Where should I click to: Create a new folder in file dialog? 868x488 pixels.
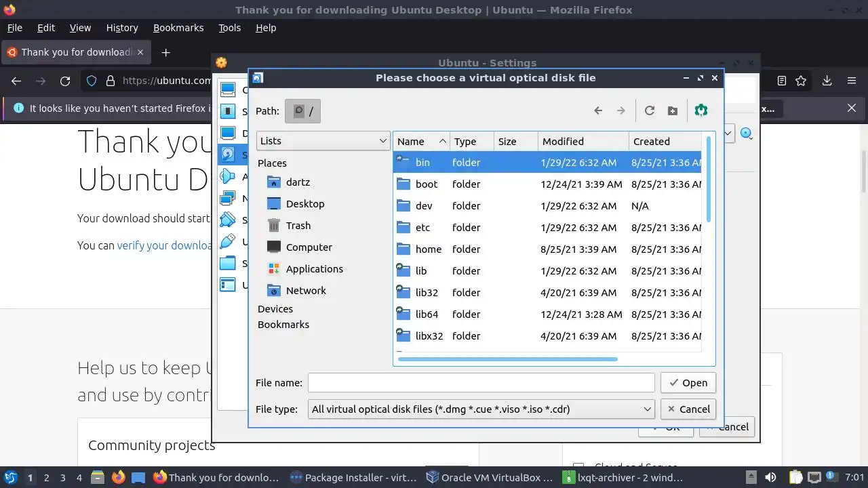(673, 111)
